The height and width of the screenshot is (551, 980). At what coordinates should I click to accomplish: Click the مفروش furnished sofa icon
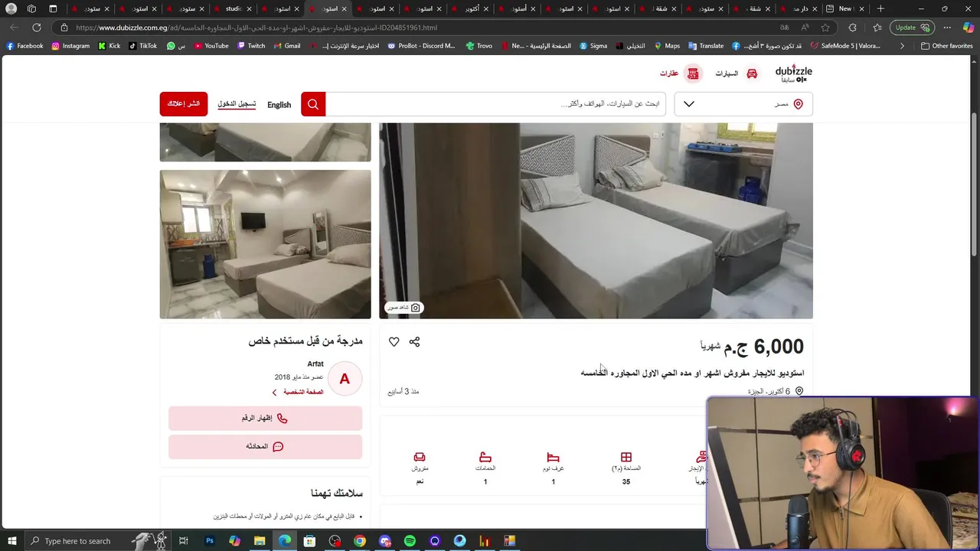tap(420, 457)
